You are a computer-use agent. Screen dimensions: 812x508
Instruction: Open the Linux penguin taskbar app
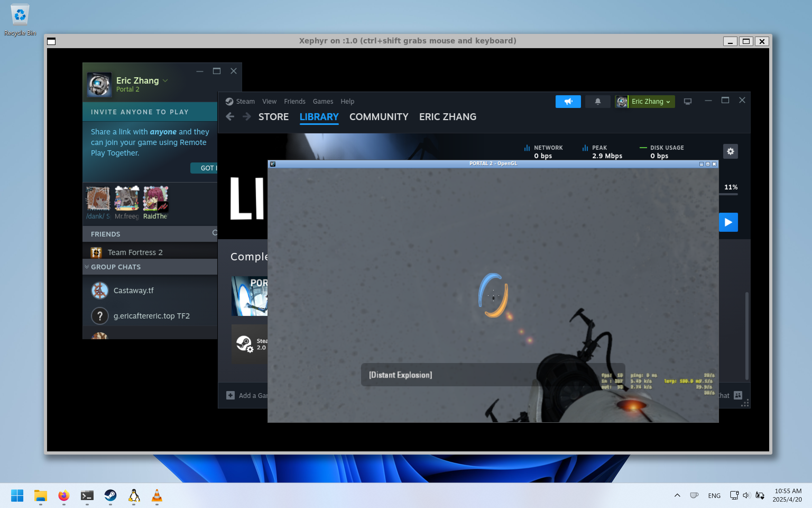(x=133, y=496)
